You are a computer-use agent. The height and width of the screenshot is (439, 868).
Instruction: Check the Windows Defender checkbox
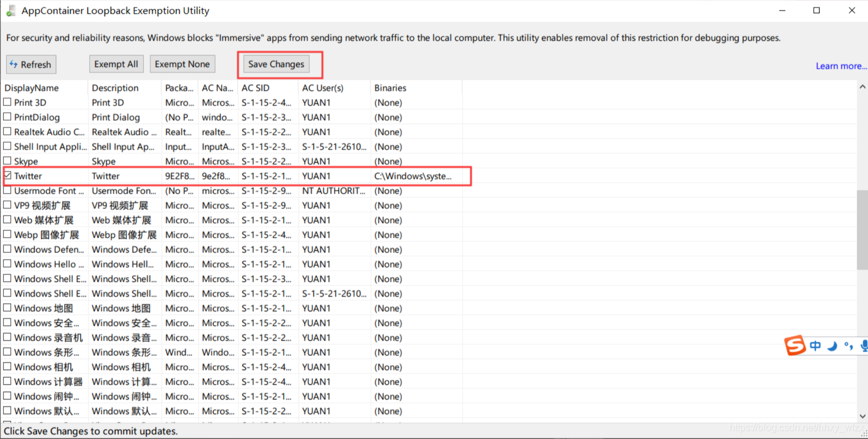coord(7,249)
